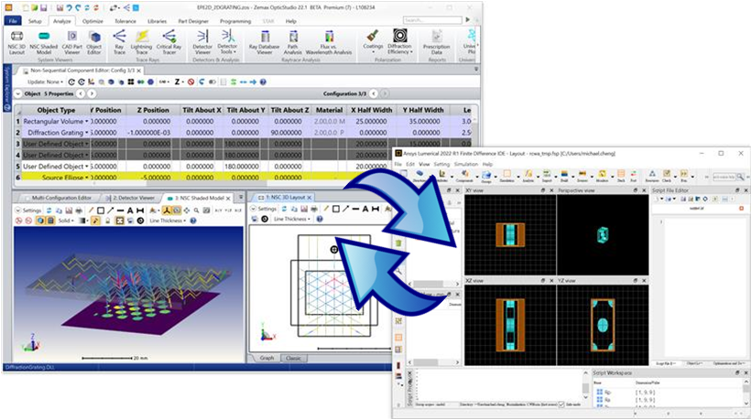Click the rectangle annotation in Shaded Model toolbar
Screen dimensions: 752x419
pos(101,210)
